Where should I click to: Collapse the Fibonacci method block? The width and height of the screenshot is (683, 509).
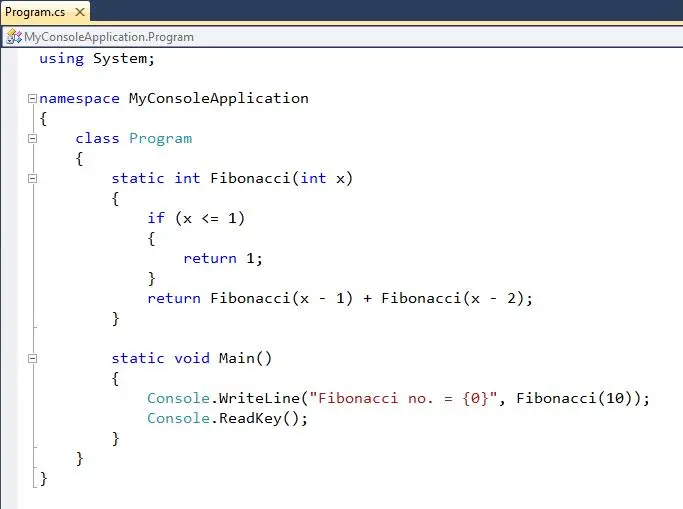point(32,179)
